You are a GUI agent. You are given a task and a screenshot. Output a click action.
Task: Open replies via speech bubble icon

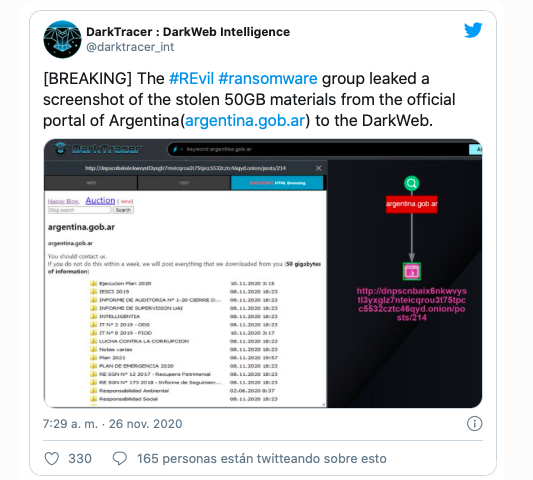pos(120,459)
